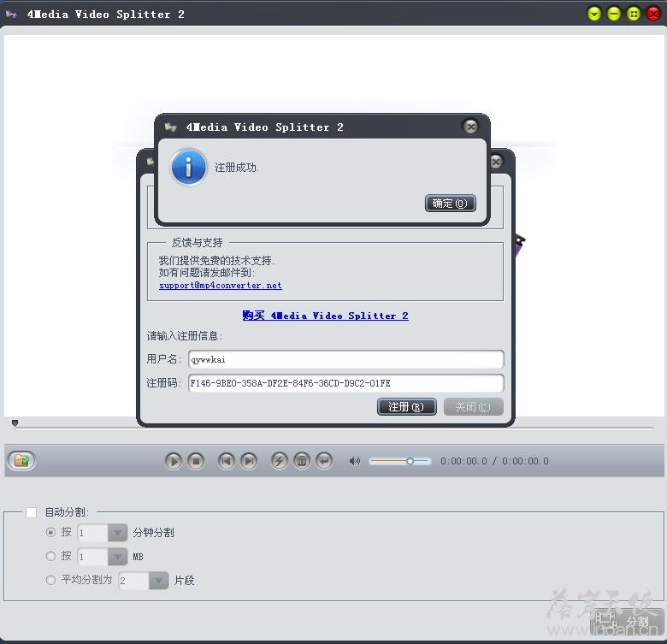Minimize the main window
The image size is (667, 644).
coord(614,14)
